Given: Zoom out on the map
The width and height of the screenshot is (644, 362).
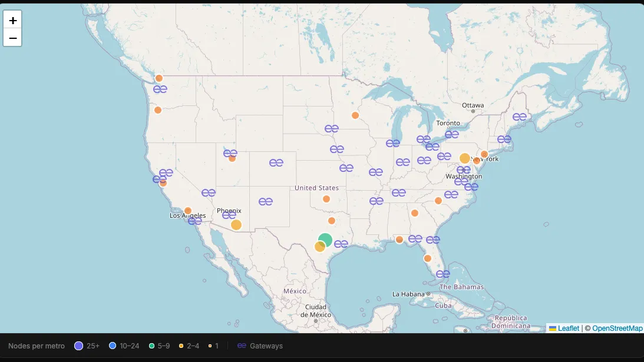Looking at the screenshot, I should (12, 38).
